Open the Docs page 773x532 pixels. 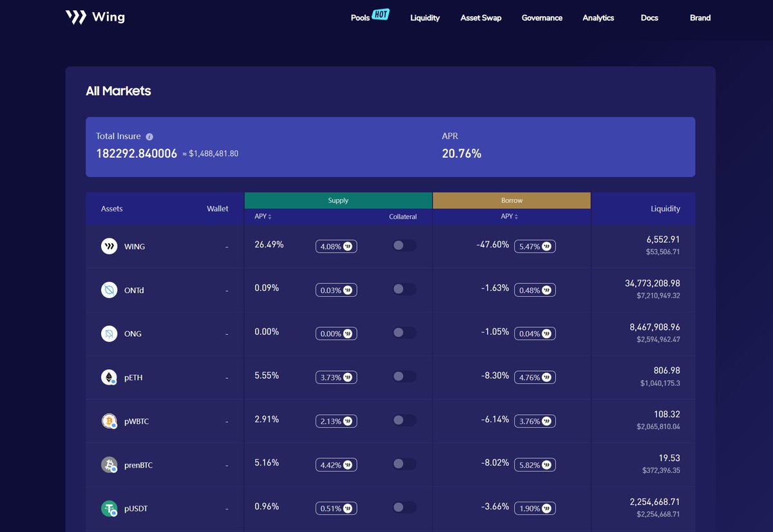point(649,18)
